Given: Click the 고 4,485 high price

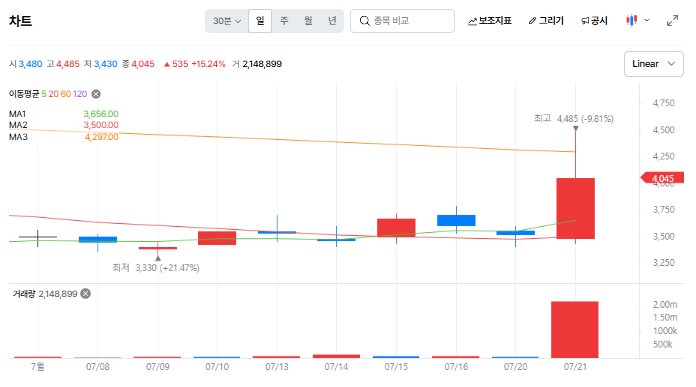Looking at the screenshot, I should tap(63, 64).
